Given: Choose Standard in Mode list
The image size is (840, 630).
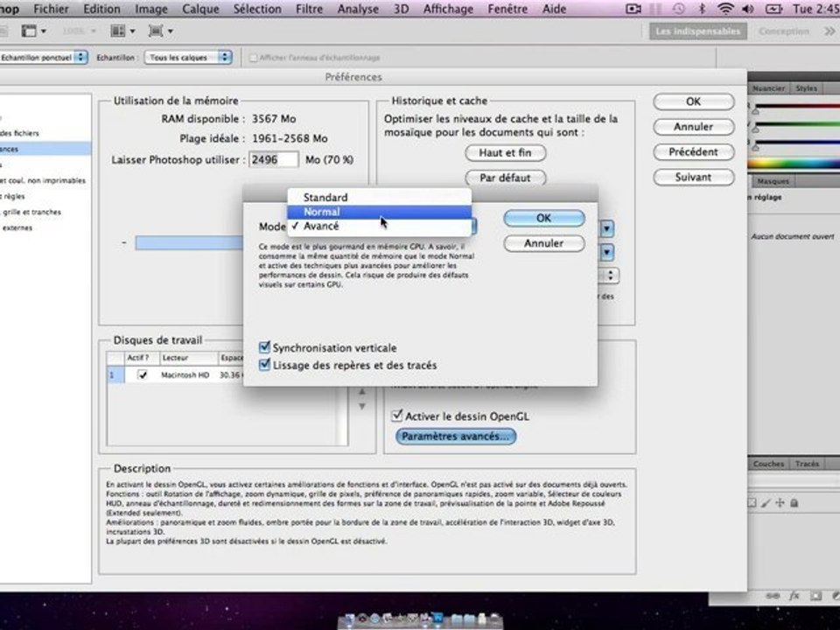Looking at the screenshot, I should (379, 197).
